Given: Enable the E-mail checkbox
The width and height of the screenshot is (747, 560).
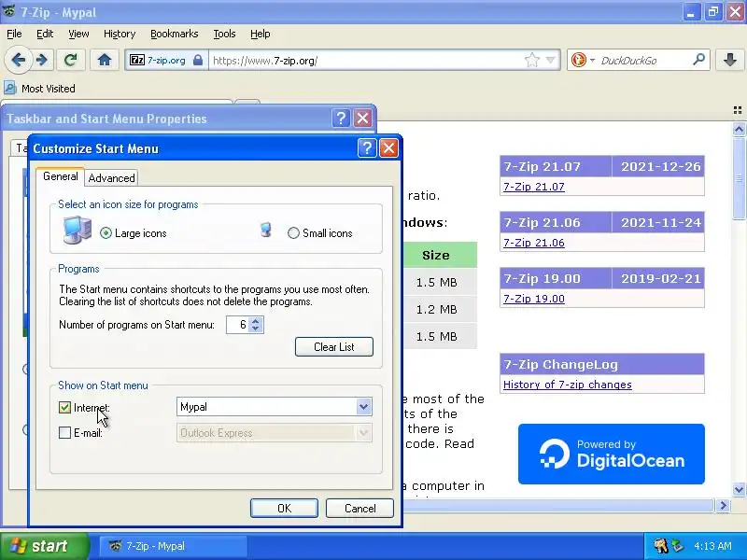Looking at the screenshot, I should [64, 433].
